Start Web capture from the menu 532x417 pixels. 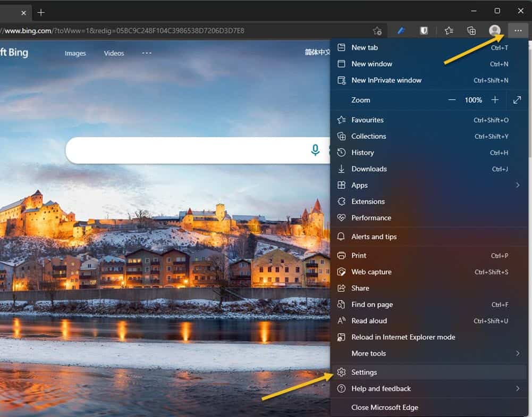[429, 272]
